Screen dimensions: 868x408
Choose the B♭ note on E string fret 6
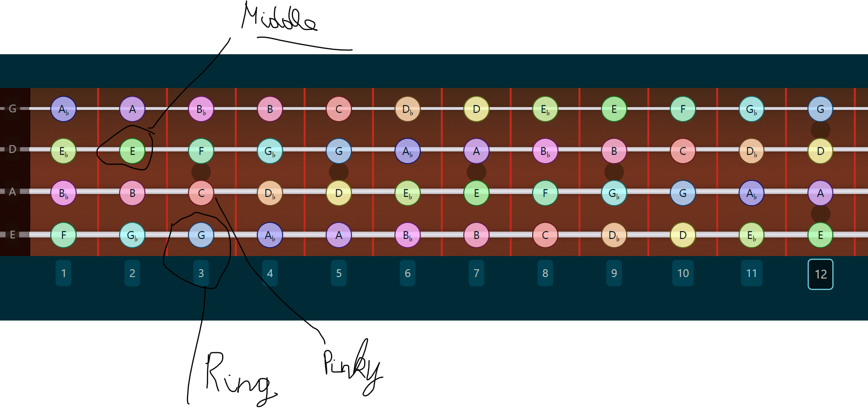click(x=408, y=235)
